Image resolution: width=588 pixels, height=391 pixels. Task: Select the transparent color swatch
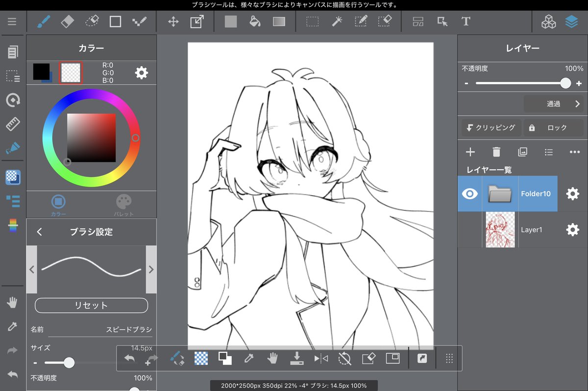click(x=71, y=73)
